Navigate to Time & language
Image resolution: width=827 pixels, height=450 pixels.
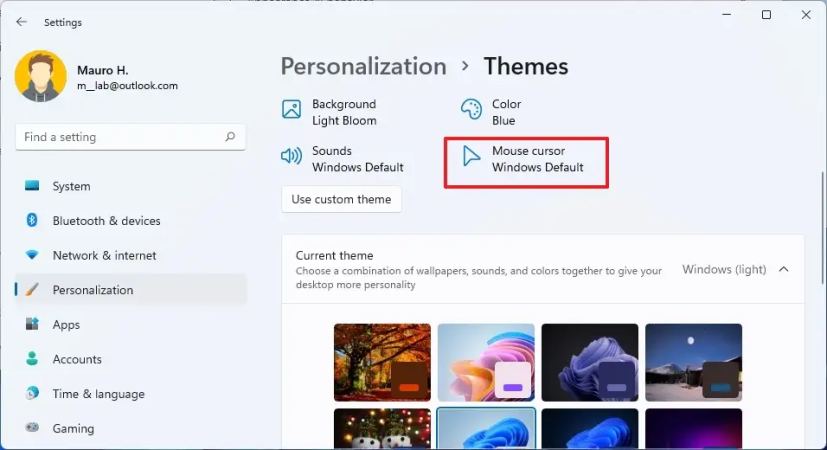click(x=130, y=394)
